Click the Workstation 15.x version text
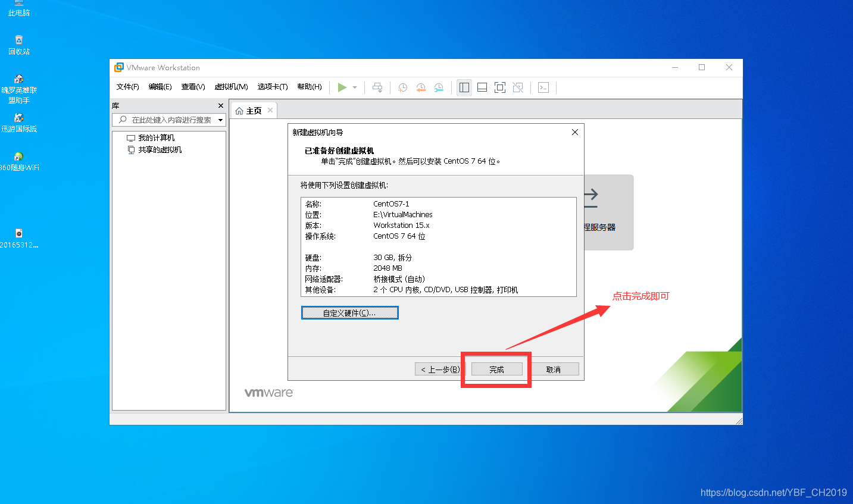 [401, 226]
